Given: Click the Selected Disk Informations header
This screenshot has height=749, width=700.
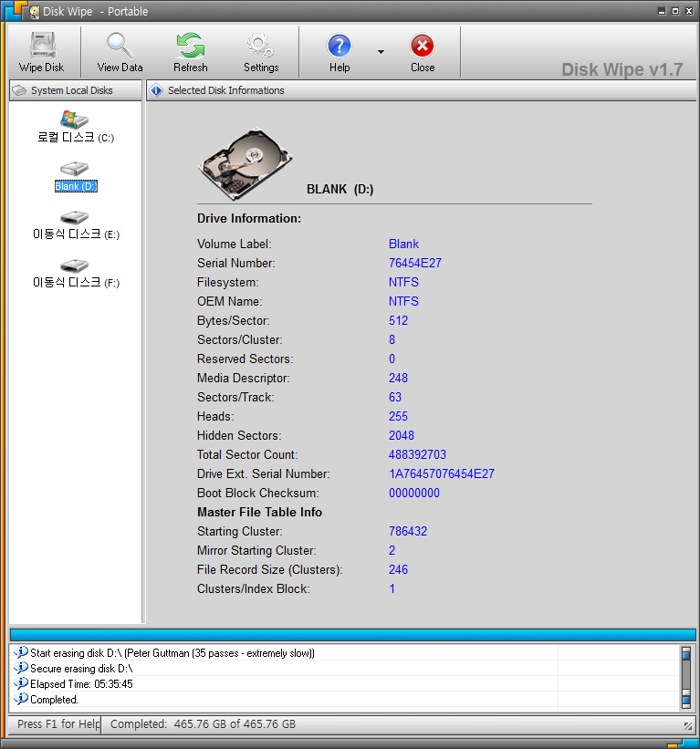Looking at the screenshot, I should tap(225, 90).
